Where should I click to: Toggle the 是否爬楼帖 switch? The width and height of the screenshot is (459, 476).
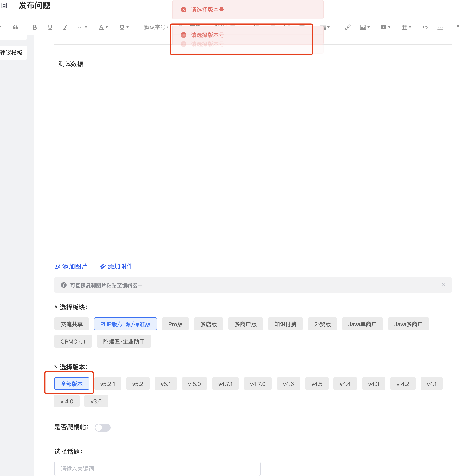tap(102, 427)
